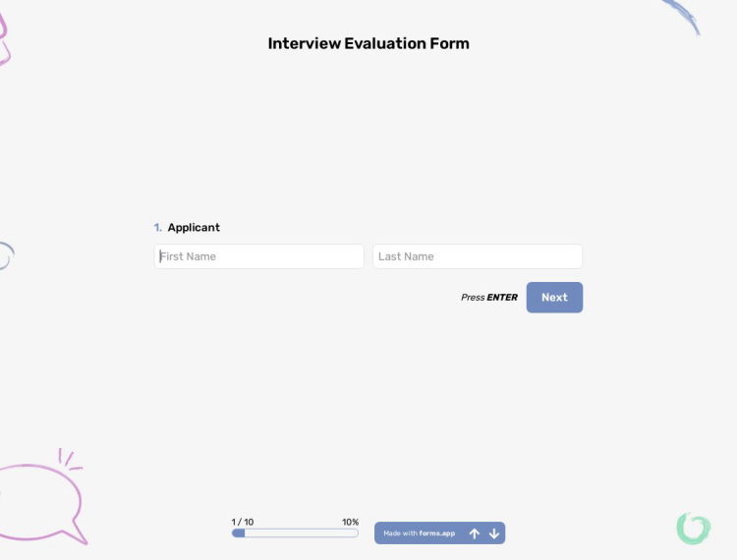Click the empty portion of progress bar
The width and height of the screenshot is (737, 560).
pyautogui.click(x=302, y=533)
